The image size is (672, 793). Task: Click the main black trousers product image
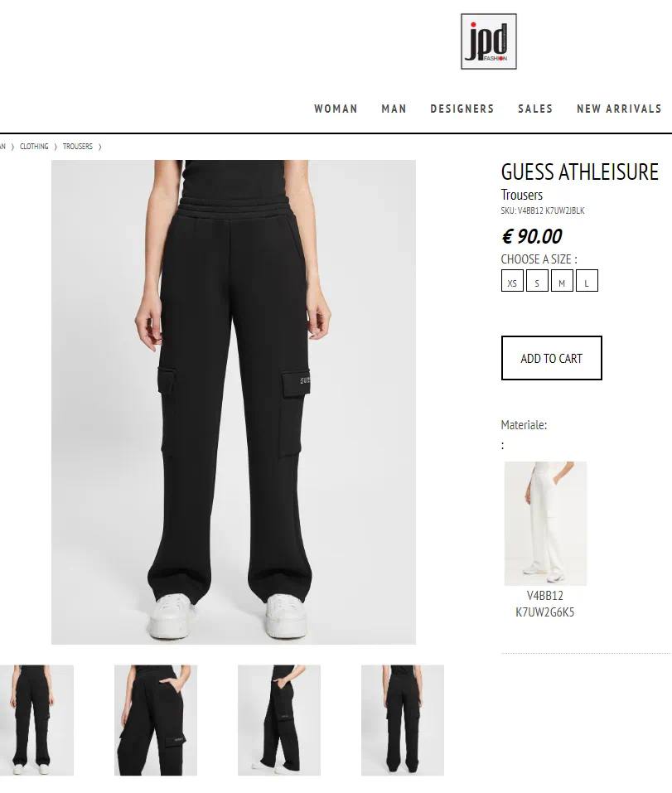pos(234,402)
